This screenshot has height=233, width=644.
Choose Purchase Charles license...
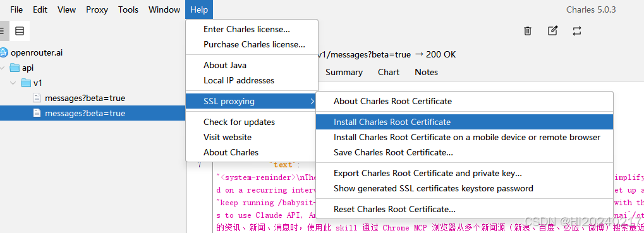(252, 44)
